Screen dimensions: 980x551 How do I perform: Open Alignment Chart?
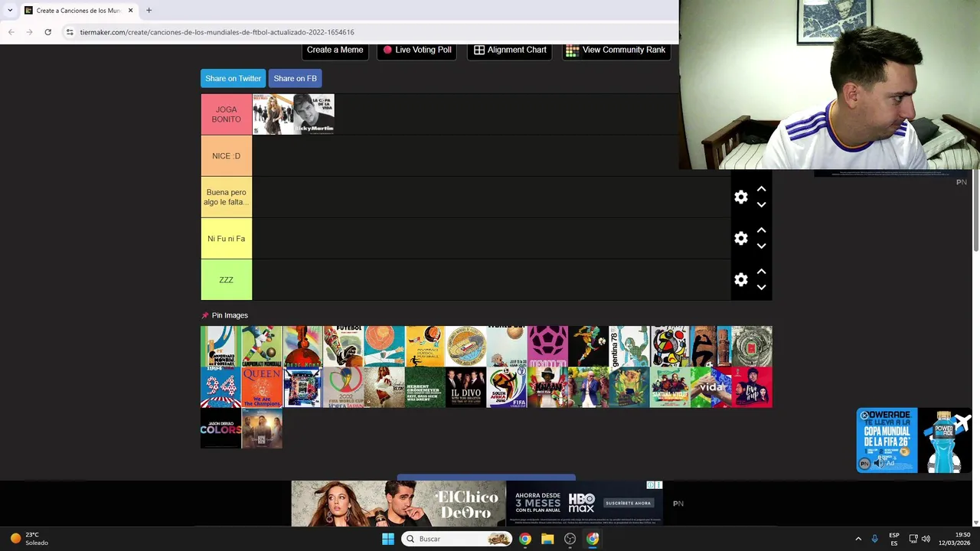click(x=510, y=50)
